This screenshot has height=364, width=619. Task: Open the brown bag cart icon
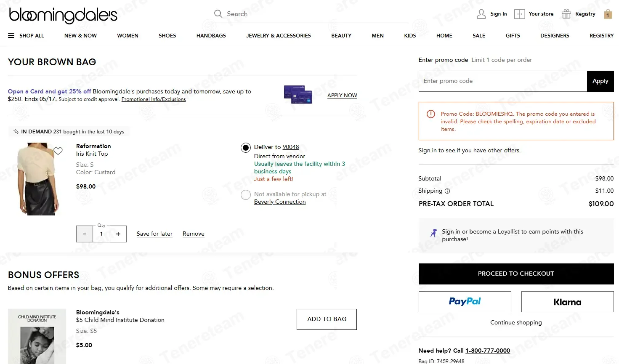pos(608,14)
